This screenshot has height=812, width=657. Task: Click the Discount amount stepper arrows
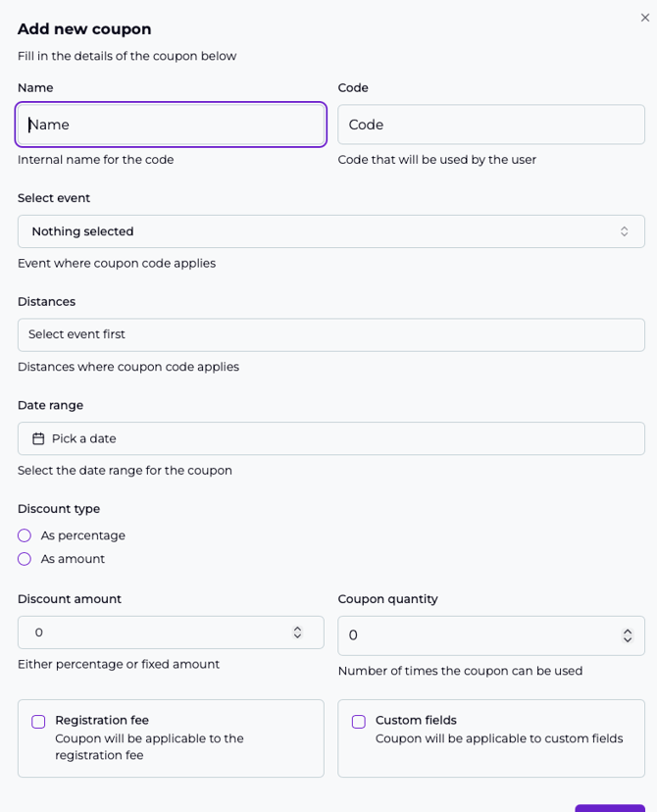click(x=297, y=633)
